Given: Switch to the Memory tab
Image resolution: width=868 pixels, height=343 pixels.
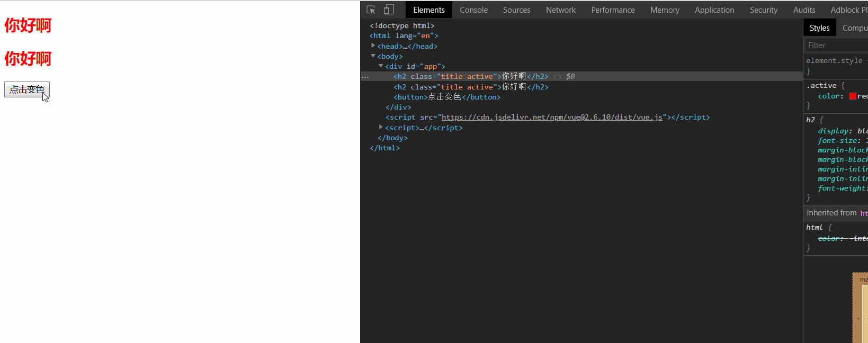Looking at the screenshot, I should tap(665, 10).
